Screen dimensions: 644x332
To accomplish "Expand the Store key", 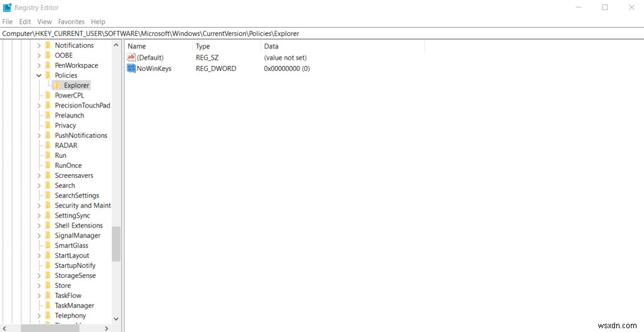I will point(38,285).
